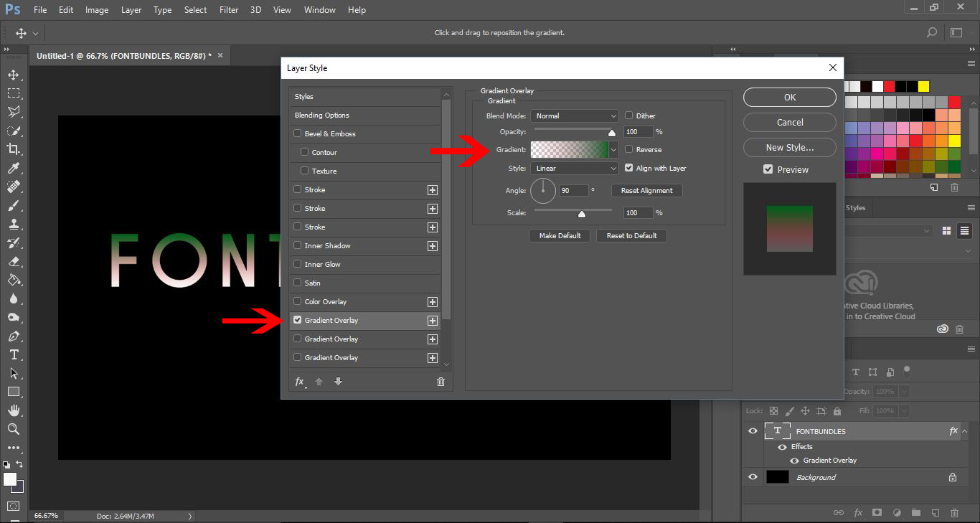
Task: Click the move effect down arrow
Action: tap(338, 382)
